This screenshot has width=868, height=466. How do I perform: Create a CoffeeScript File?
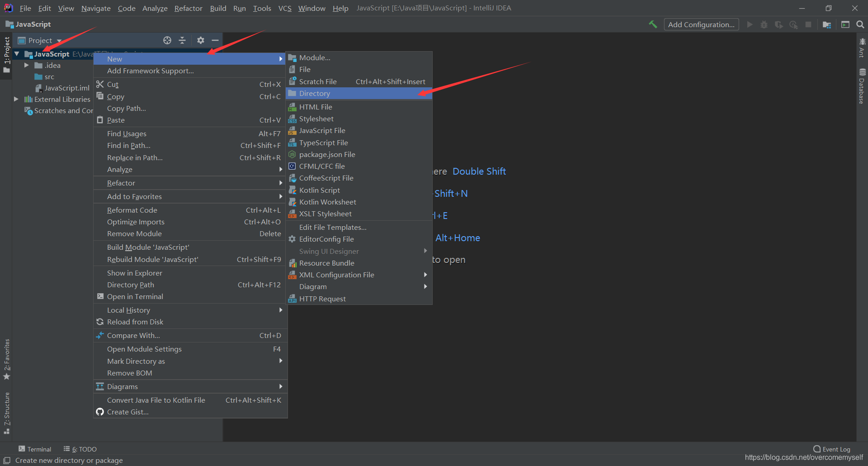tap(359, 178)
